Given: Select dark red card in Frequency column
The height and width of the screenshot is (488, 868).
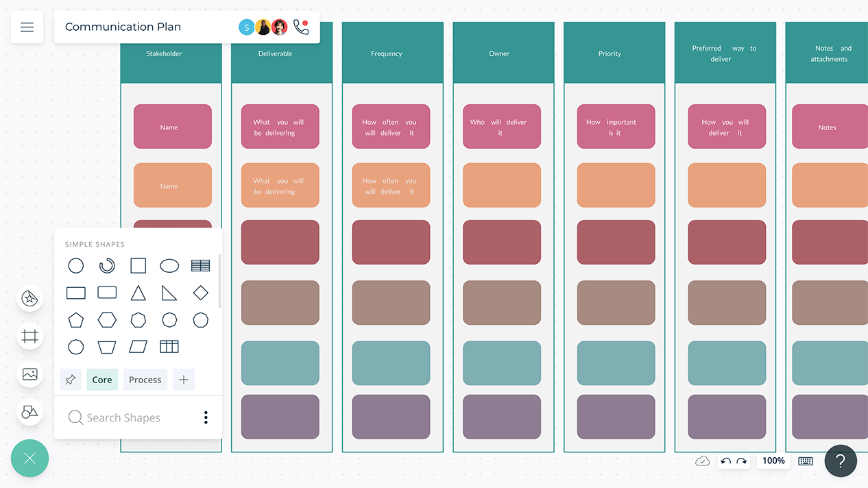Looking at the screenshot, I should (391, 243).
